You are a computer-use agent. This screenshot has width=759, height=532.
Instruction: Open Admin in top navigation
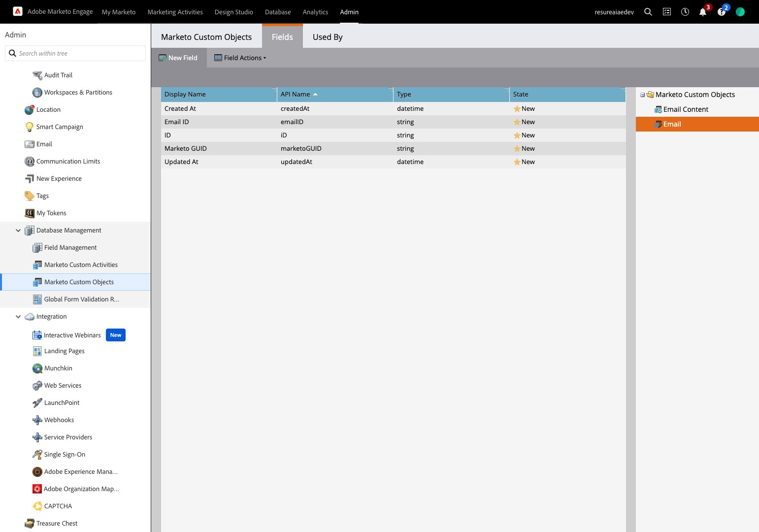[349, 12]
